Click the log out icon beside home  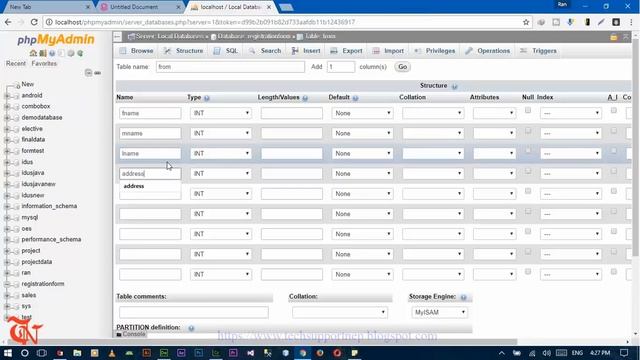[43, 53]
